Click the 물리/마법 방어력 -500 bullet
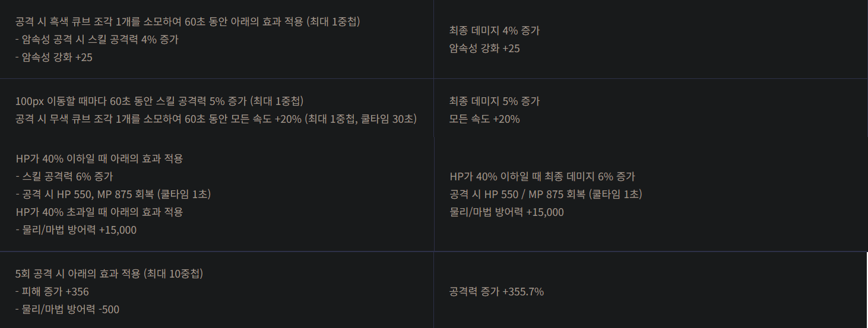This screenshot has height=328, width=868. coord(67,310)
